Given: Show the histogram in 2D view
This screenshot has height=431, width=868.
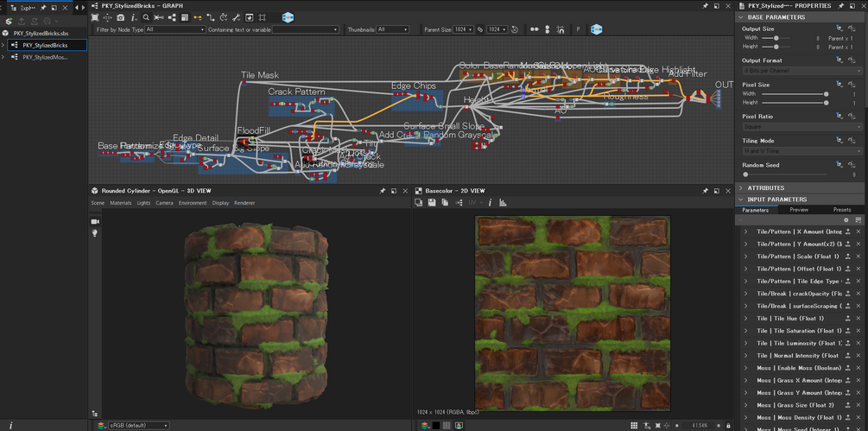Looking at the screenshot, I should (503, 203).
